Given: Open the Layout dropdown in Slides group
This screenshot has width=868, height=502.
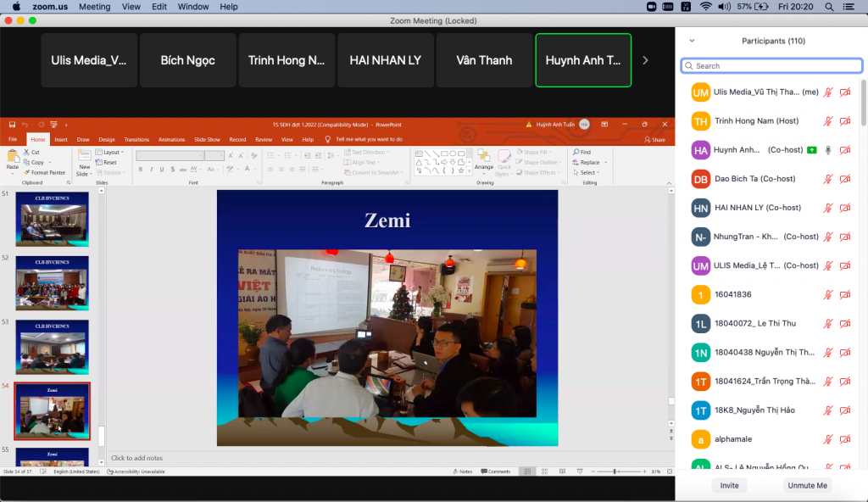Looking at the screenshot, I should tap(112, 153).
